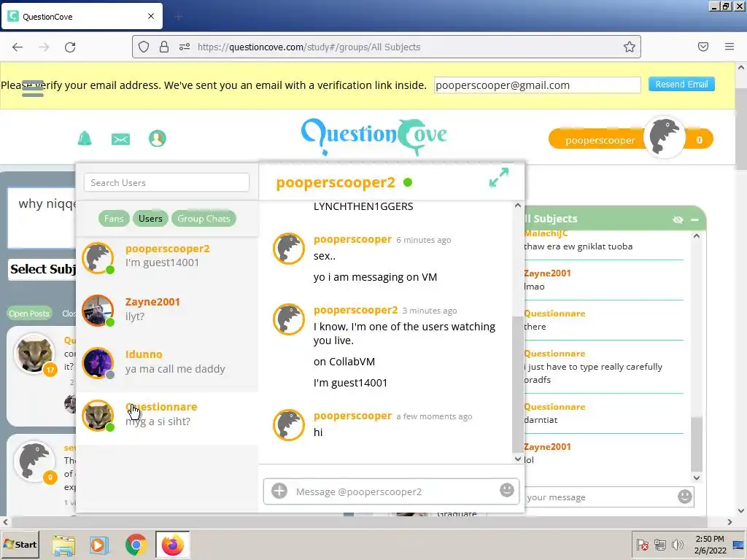
Task: Open the Firefox application menu
Action: [729, 47]
